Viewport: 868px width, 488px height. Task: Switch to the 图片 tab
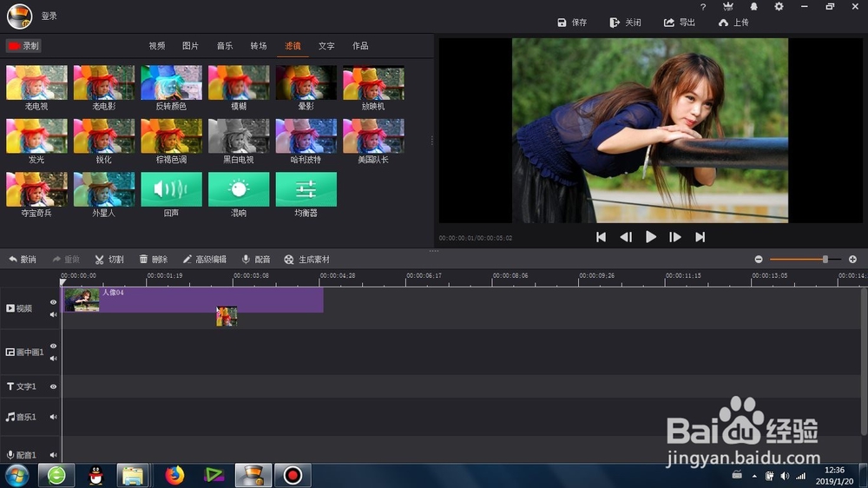190,46
